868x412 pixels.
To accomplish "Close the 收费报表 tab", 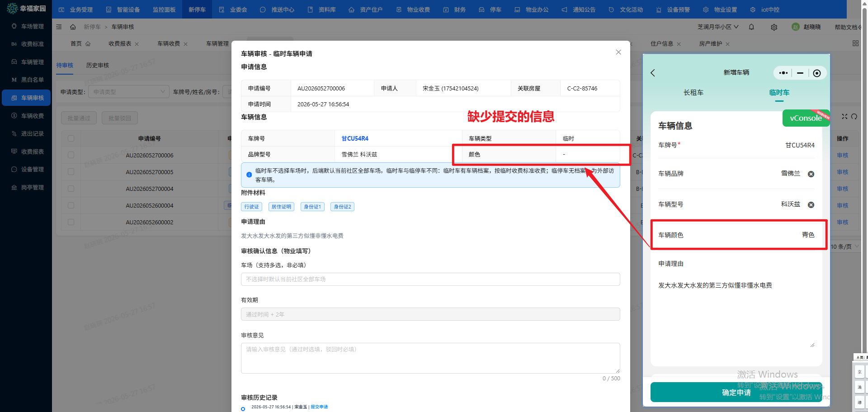I will click(137, 44).
